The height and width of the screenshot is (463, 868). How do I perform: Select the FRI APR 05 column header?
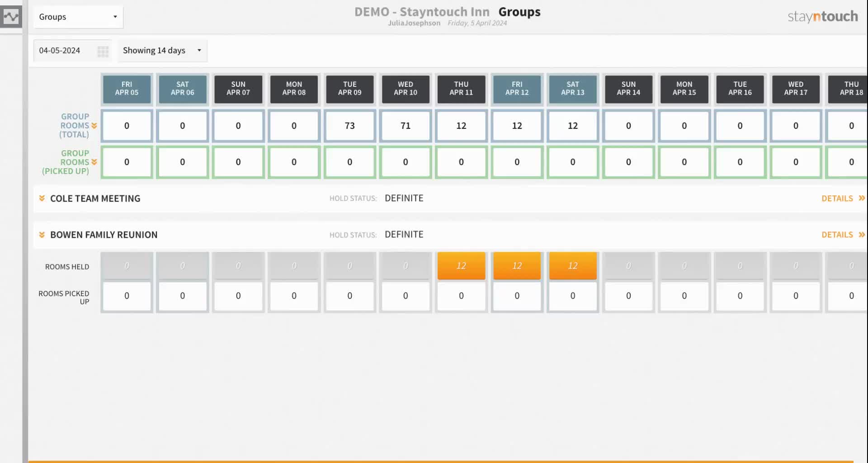point(127,89)
